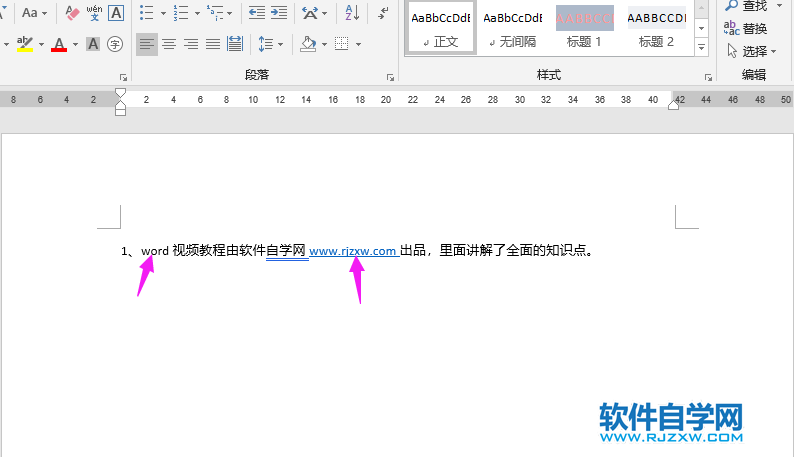Open multilevel list dropdown arrow
794x457 pixels.
pos(230,13)
